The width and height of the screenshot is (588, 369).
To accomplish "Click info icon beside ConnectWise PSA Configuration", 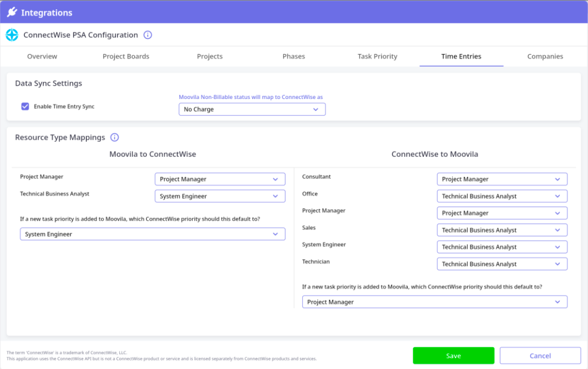I will (148, 35).
